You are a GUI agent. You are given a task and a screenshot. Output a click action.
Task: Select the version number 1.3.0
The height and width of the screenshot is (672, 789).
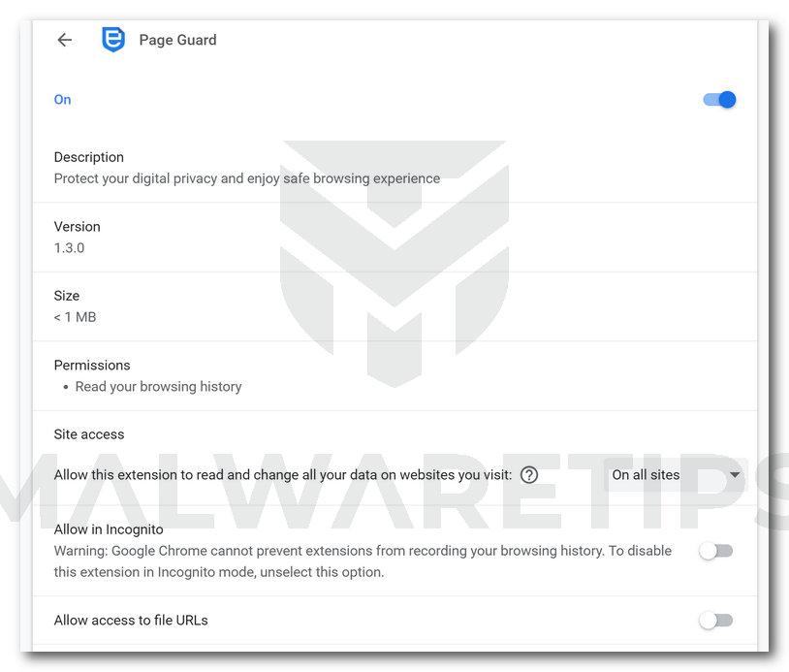point(69,248)
